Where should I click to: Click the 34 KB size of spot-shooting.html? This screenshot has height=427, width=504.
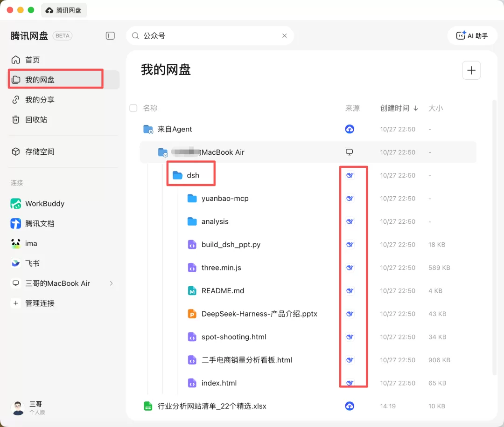click(x=437, y=337)
